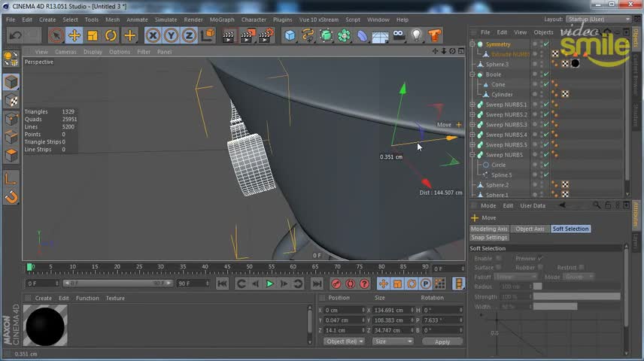Select the Rotate tool in the top toolbar
Screen dimensions: 644x361
(x=111, y=35)
